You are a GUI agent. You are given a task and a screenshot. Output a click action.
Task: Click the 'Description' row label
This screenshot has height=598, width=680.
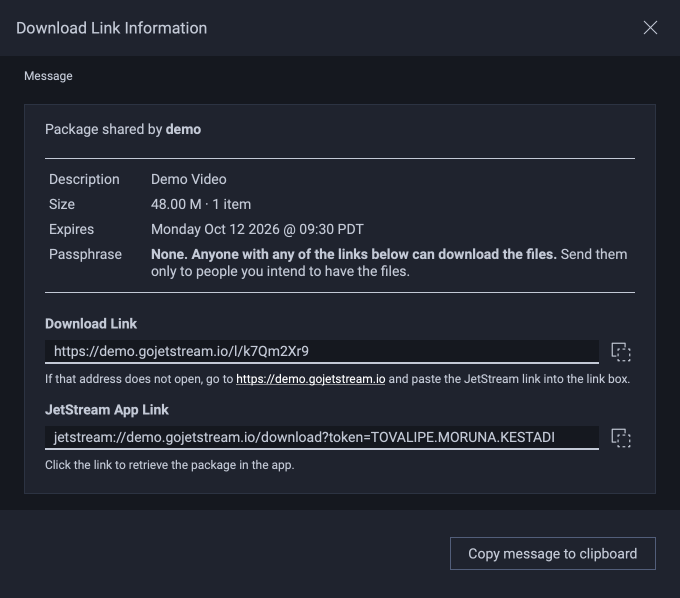84,179
